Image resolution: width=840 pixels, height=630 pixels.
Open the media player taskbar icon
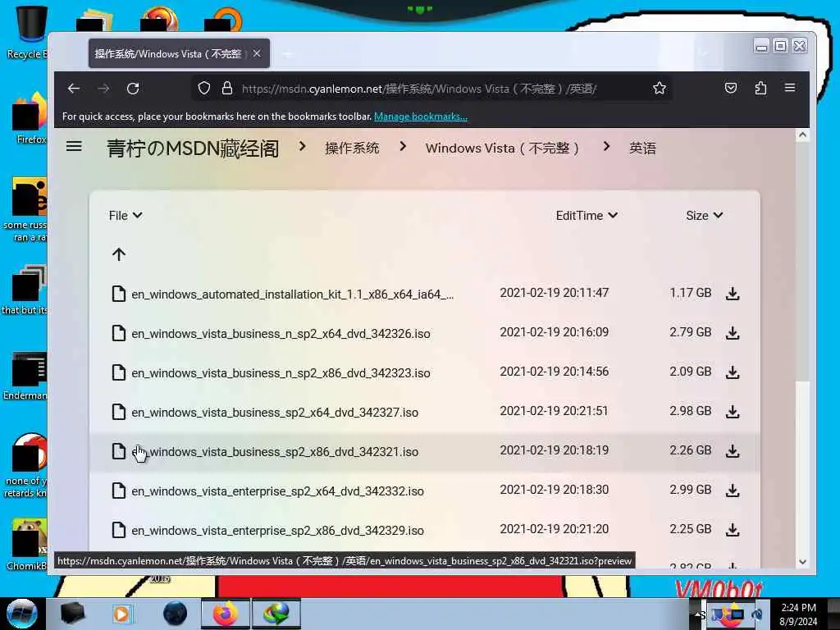pyautogui.click(x=121, y=614)
